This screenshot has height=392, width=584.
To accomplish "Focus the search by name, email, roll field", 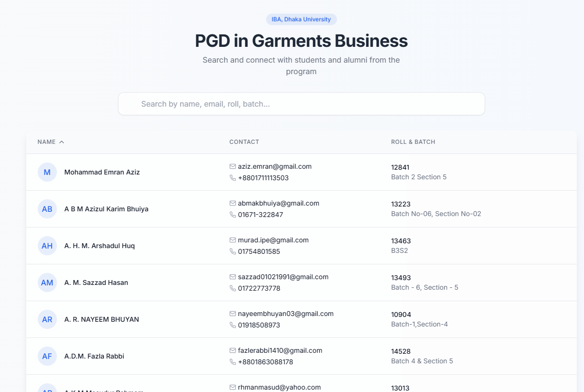I will click(x=301, y=104).
